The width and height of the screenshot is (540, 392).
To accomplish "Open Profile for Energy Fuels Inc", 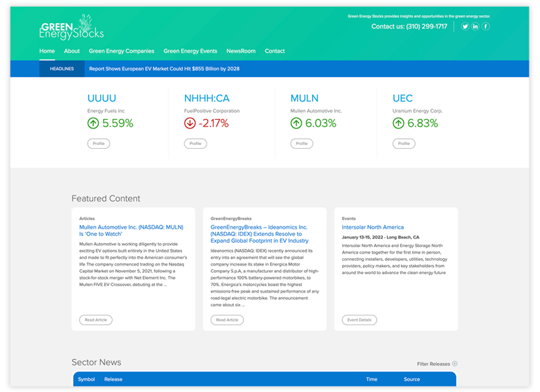I will 99,144.
